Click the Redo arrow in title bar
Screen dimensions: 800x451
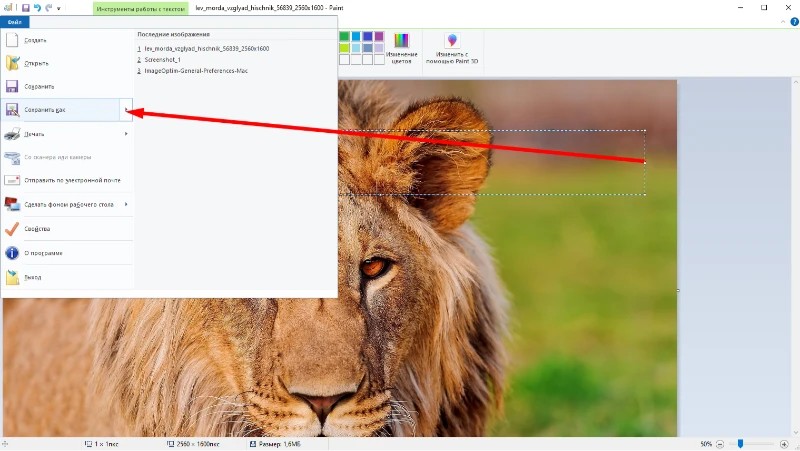pyautogui.click(x=48, y=8)
